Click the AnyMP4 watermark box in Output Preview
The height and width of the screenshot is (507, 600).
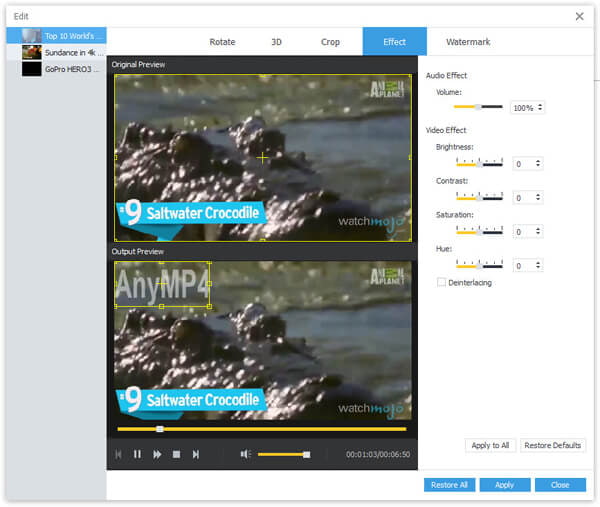[x=162, y=284]
